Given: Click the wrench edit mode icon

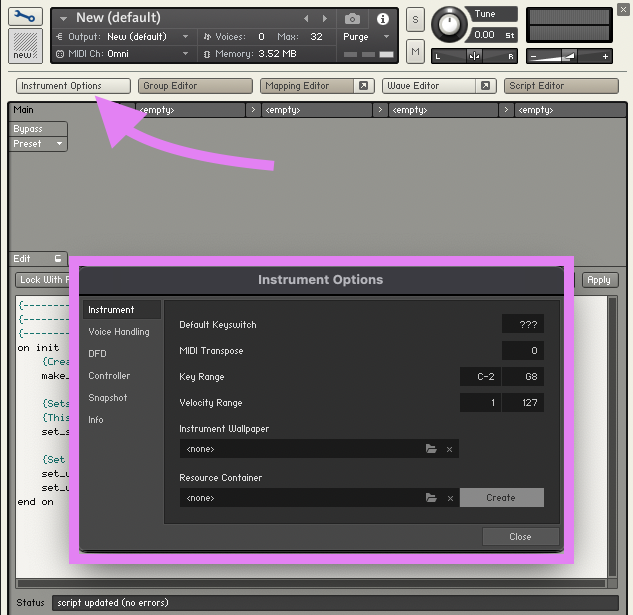Looking at the screenshot, I should (25, 17).
